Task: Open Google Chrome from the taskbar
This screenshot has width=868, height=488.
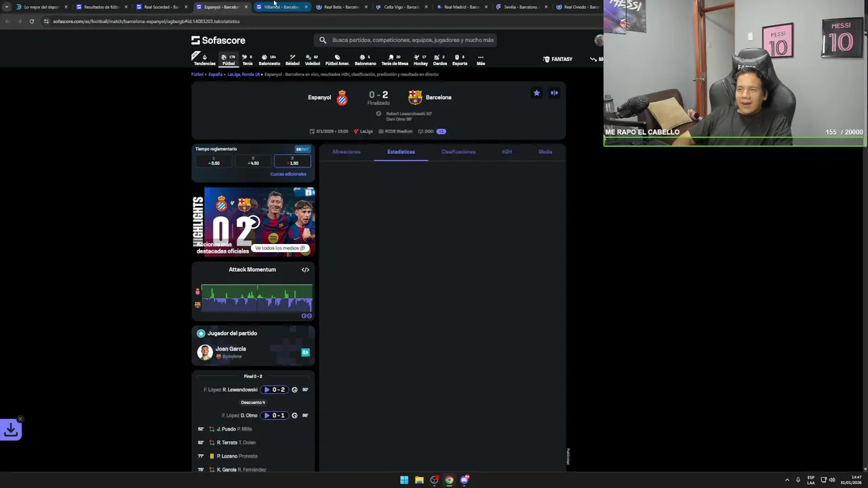Action: [449, 480]
